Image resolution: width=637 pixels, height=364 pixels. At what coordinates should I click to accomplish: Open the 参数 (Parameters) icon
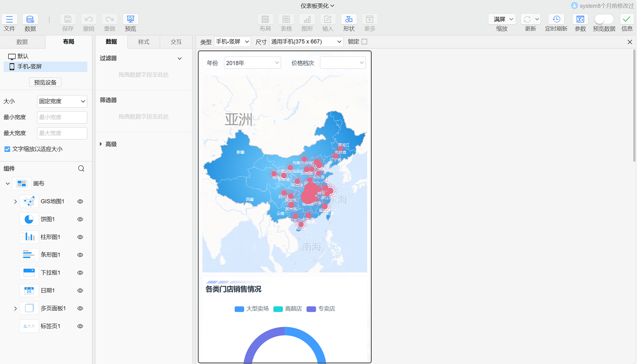click(580, 19)
